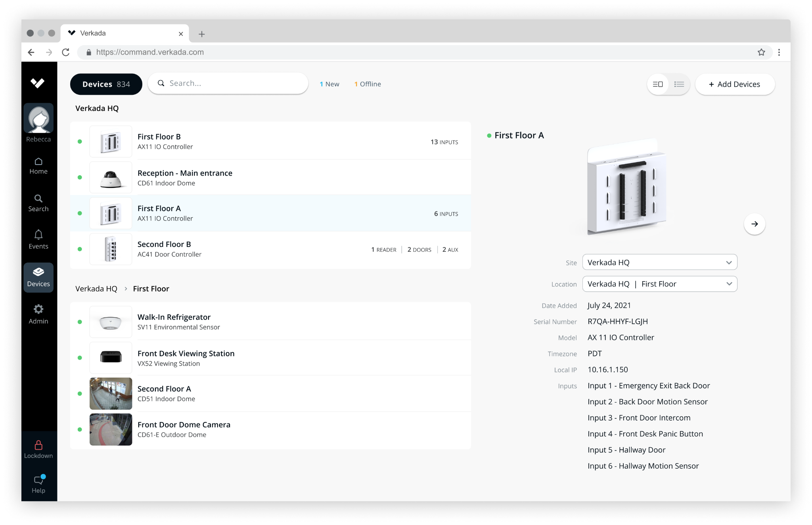The image size is (812, 525).
Task: Filter by 1 Offline devices
Action: coord(368,84)
